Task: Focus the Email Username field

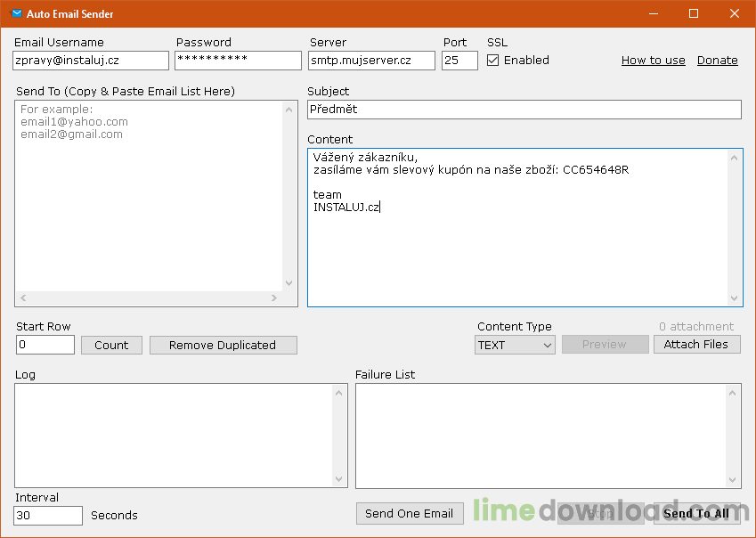Action: 91,61
